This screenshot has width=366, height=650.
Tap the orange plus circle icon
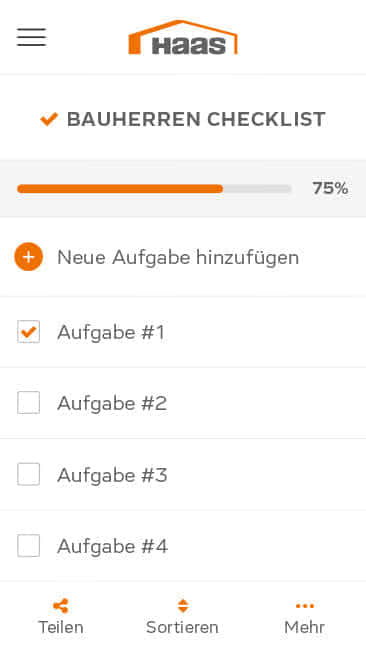pyautogui.click(x=29, y=257)
